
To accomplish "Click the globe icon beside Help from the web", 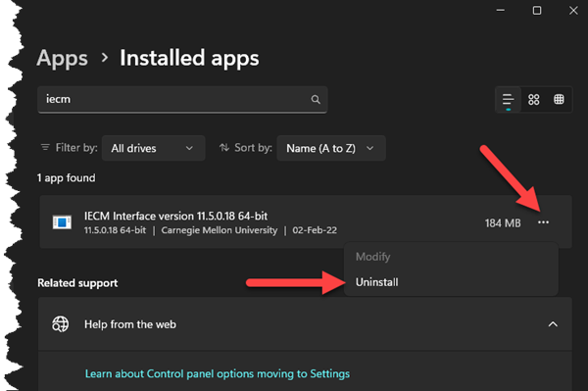I will pos(61,324).
